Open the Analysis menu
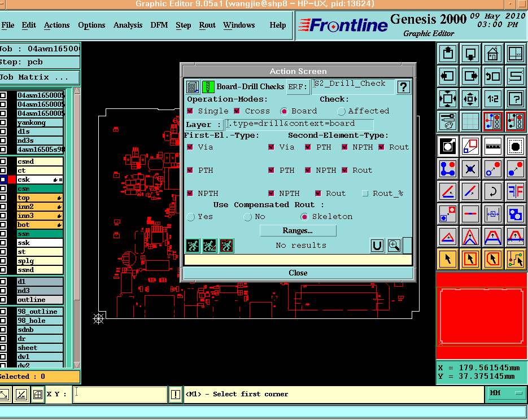The image size is (528, 420). (128, 25)
